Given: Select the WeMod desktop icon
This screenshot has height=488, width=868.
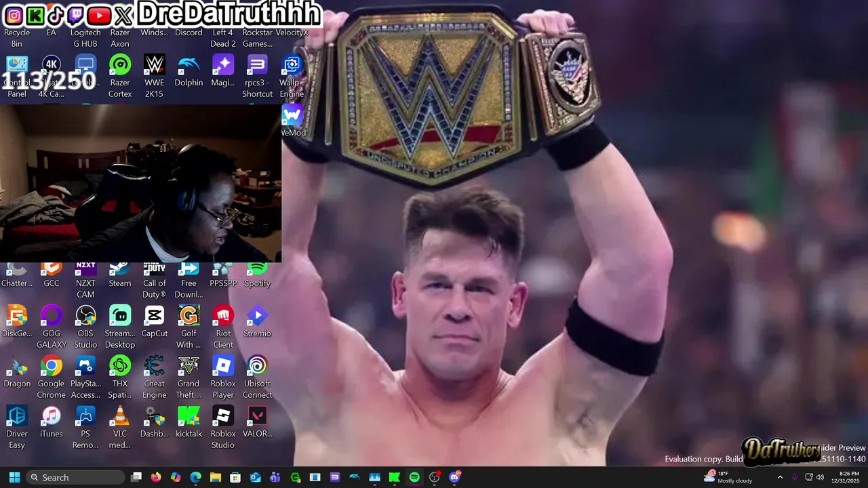Looking at the screenshot, I should click(292, 121).
